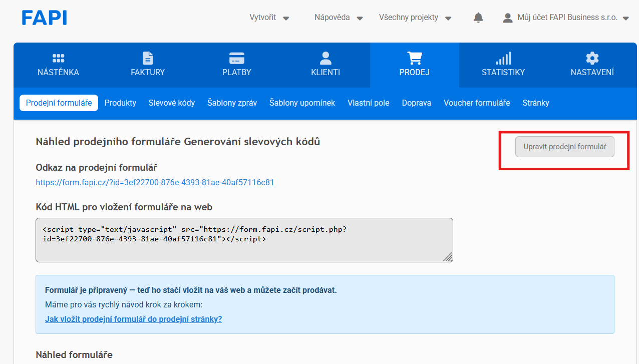Click the Nastavení gear icon
The image size is (639, 364).
coord(592,58)
